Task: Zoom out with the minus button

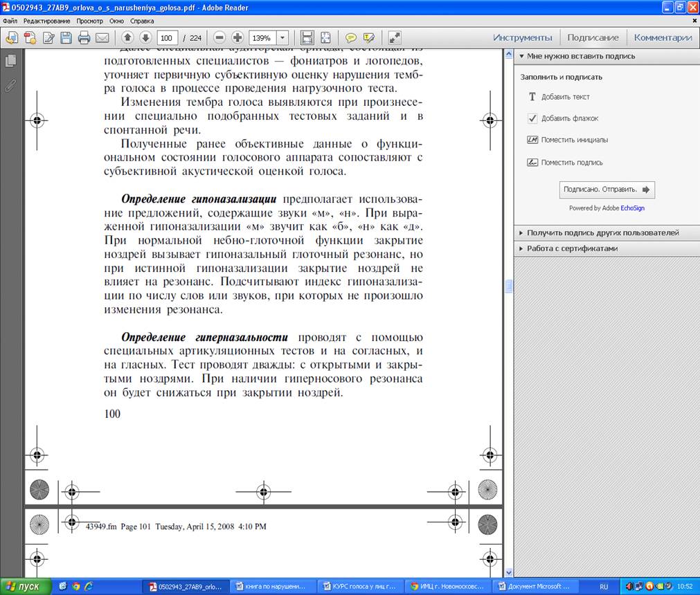Action: (219, 37)
